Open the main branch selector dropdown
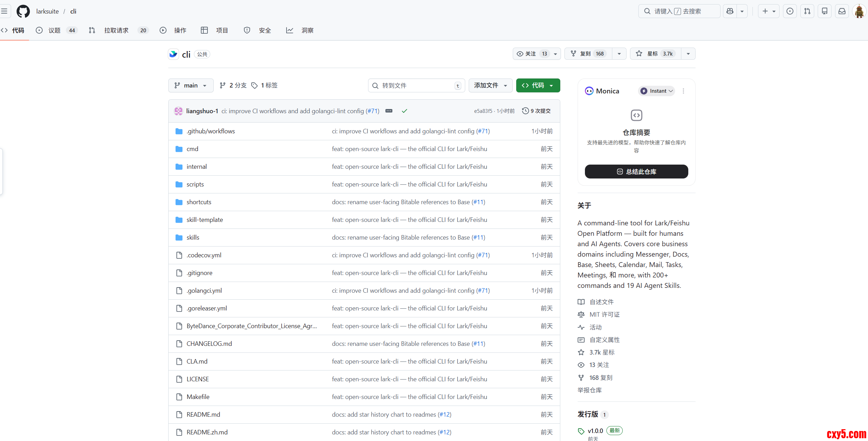The height and width of the screenshot is (441, 868). pyautogui.click(x=190, y=85)
